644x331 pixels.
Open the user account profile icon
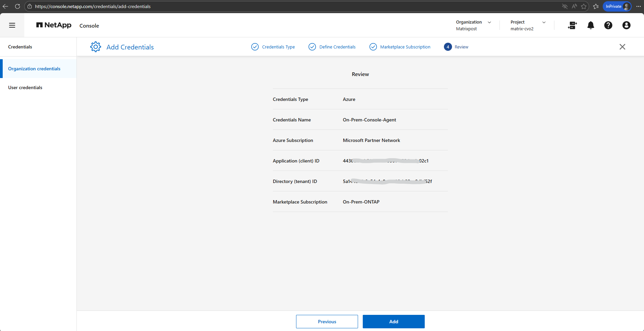pos(626,25)
